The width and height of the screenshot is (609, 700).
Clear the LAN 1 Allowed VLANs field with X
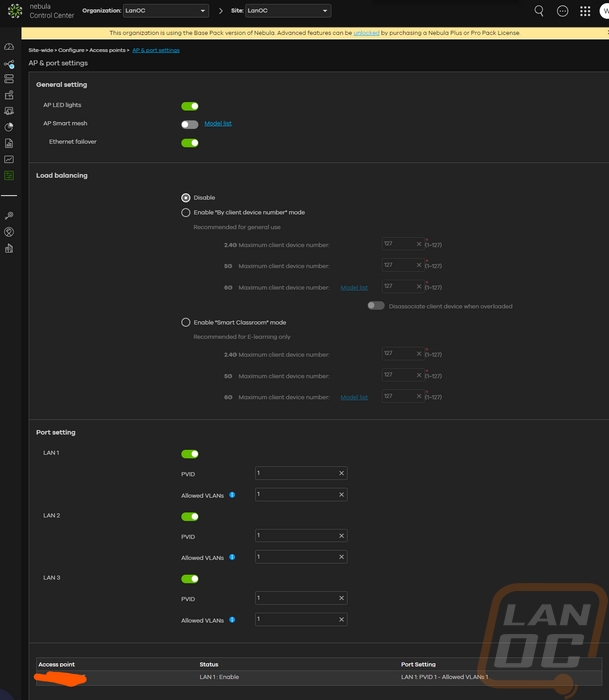[x=342, y=495]
